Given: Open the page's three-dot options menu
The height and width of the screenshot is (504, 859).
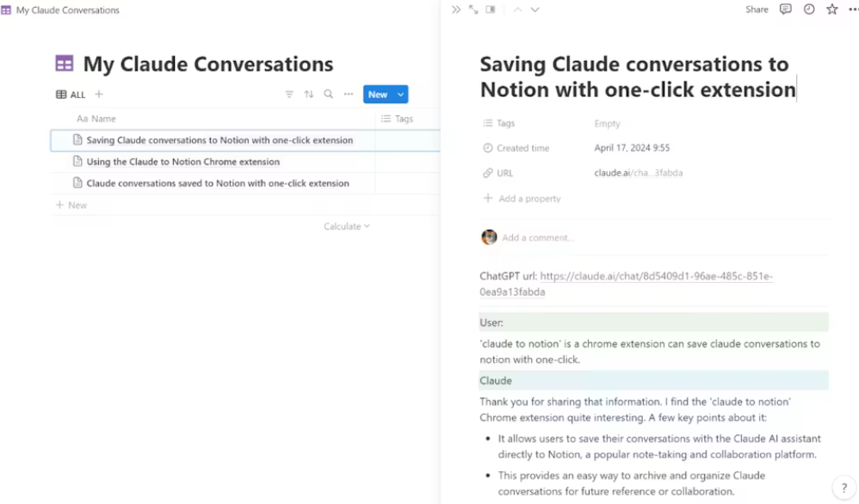Looking at the screenshot, I should click(854, 9).
